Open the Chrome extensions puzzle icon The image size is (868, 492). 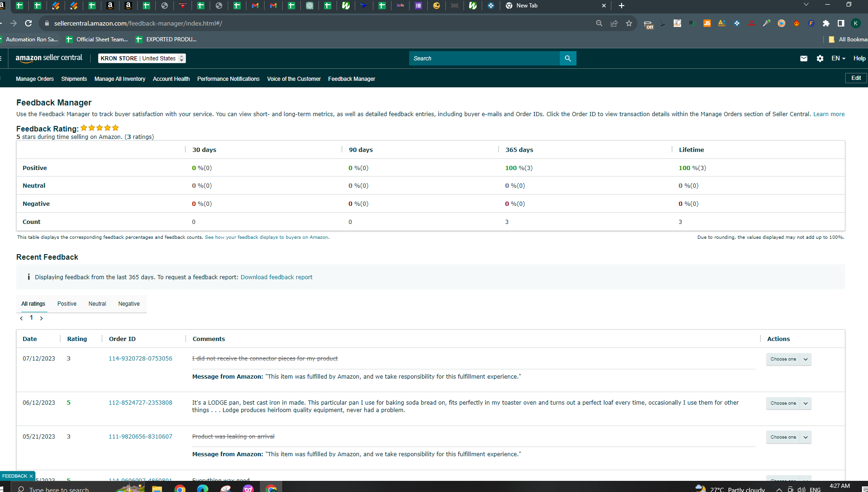[x=826, y=23]
